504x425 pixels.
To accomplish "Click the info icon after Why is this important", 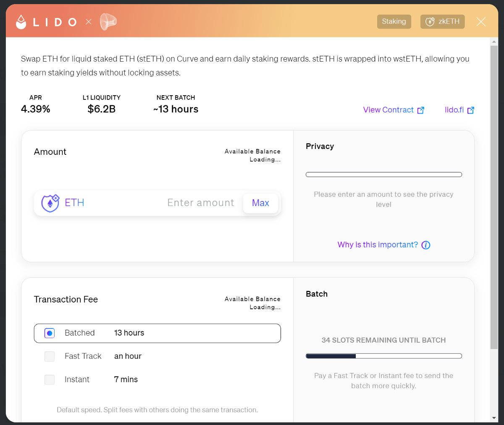I will (426, 245).
